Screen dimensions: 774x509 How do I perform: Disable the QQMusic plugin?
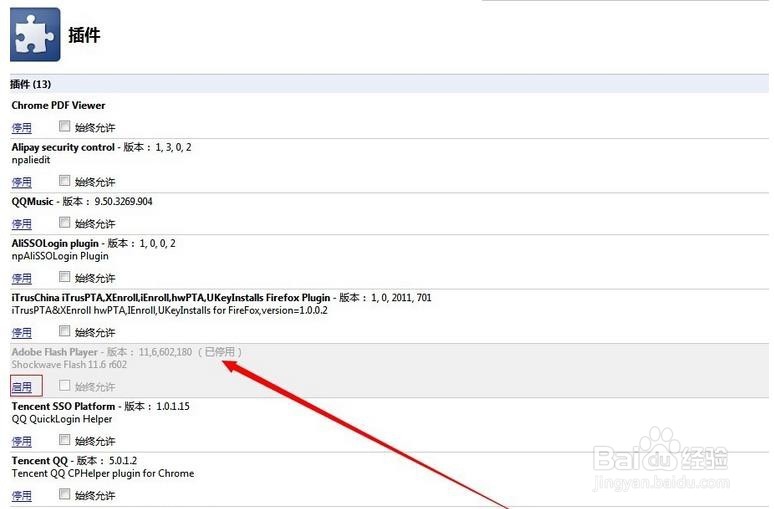coord(22,224)
